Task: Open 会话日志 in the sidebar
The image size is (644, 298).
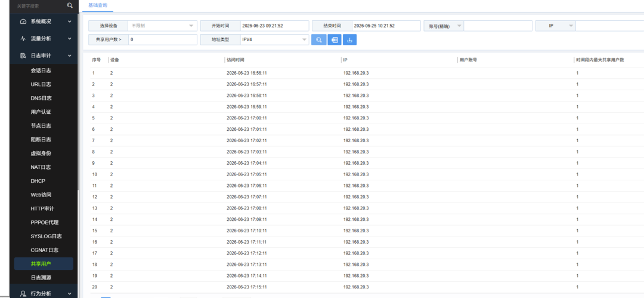Action: (x=41, y=70)
